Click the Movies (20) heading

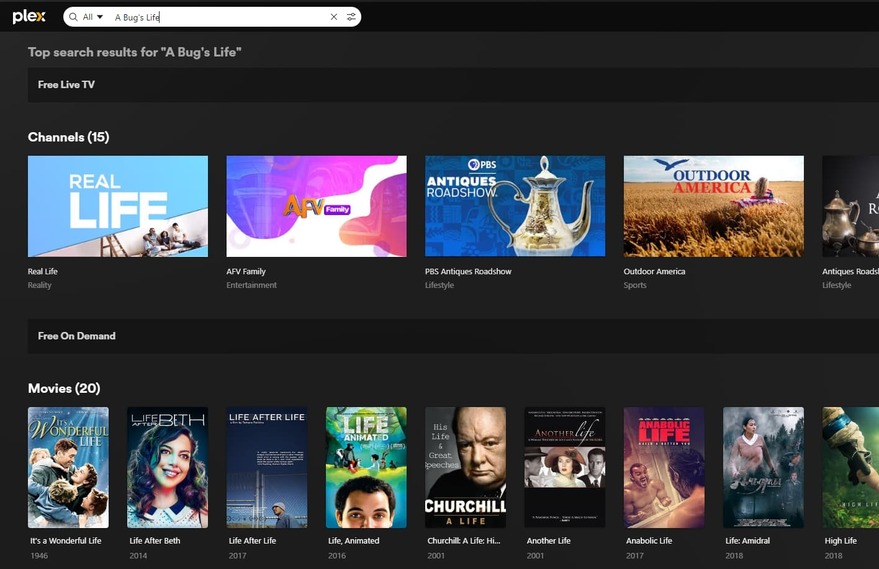pyautogui.click(x=64, y=388)
